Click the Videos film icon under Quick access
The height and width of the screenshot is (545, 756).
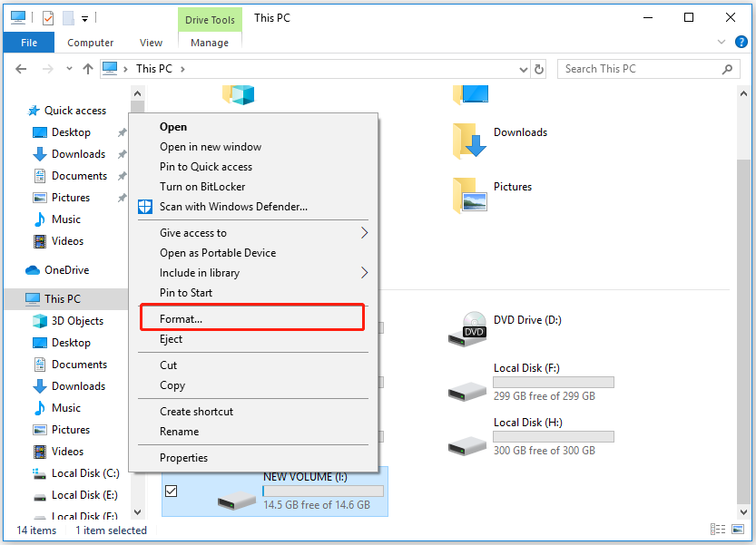40,241
